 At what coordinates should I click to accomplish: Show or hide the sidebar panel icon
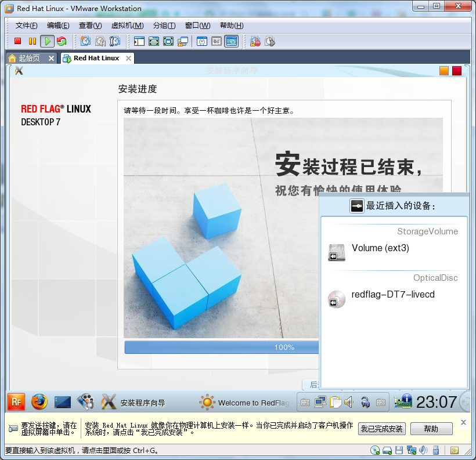pos(139,41)
